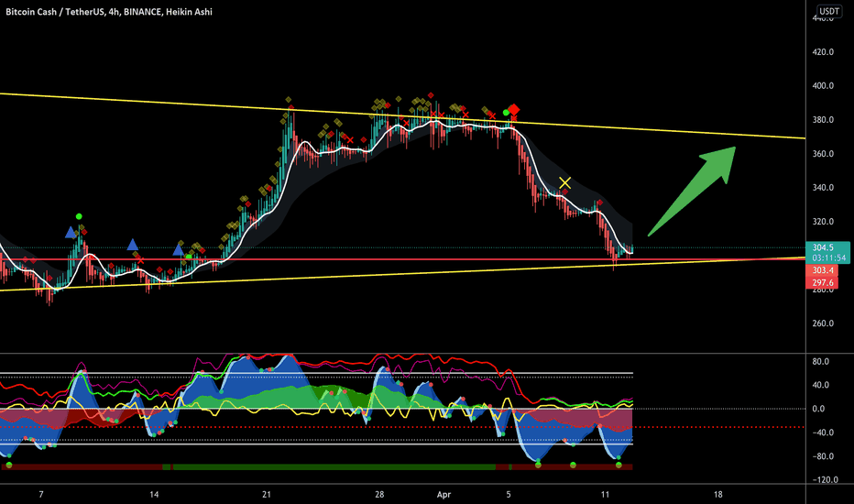This screenshot has height=504, width=854.
Task: Click the 297.6 red price label
Action: click(822, 282)
